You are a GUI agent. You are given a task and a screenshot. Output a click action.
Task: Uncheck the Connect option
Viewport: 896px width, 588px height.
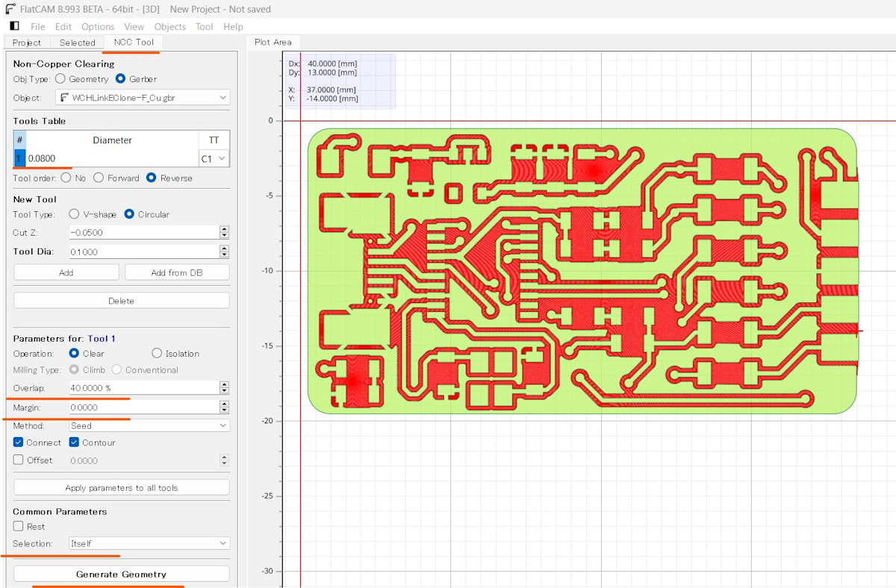[x=19, y=442]
